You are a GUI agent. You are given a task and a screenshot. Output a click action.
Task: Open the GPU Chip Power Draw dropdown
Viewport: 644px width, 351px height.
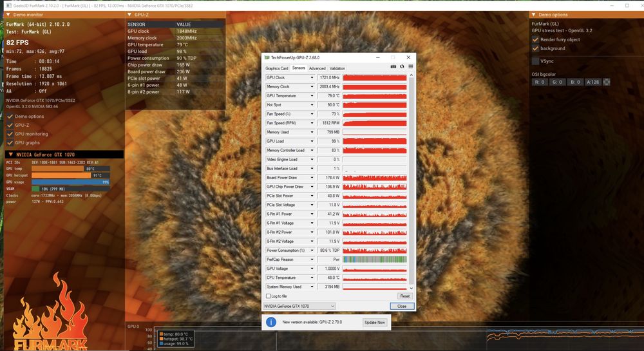(x=312, y=187)
